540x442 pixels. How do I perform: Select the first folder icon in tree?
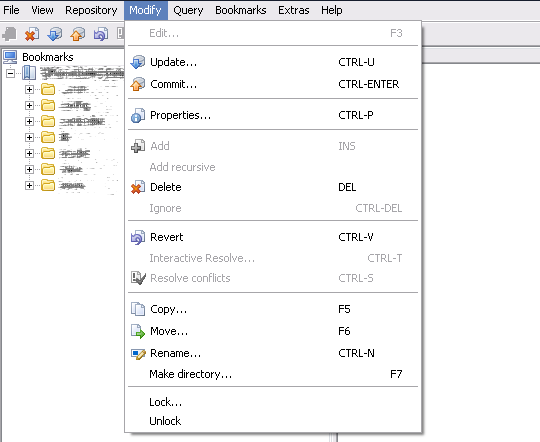click(48, 89)
